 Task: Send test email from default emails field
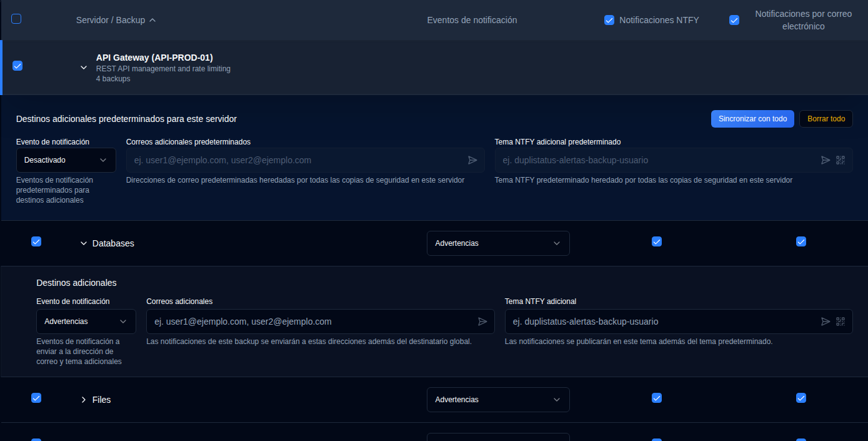pos(473,160)
